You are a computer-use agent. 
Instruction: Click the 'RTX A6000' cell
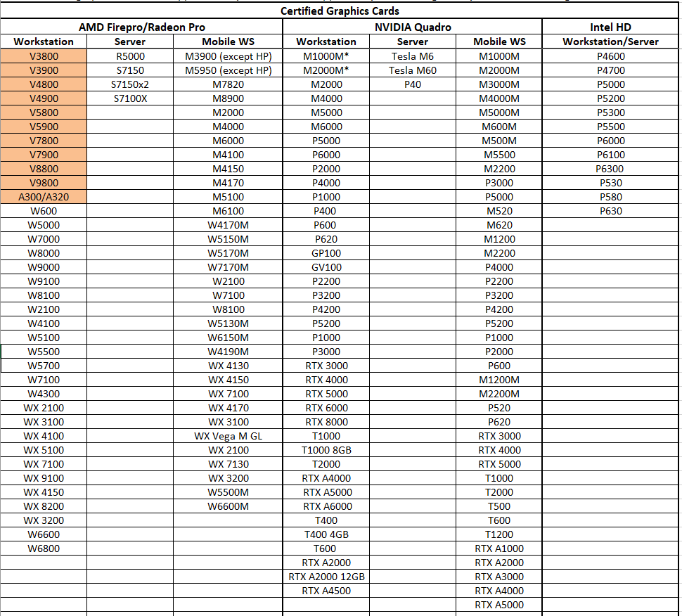pos(326,506)
